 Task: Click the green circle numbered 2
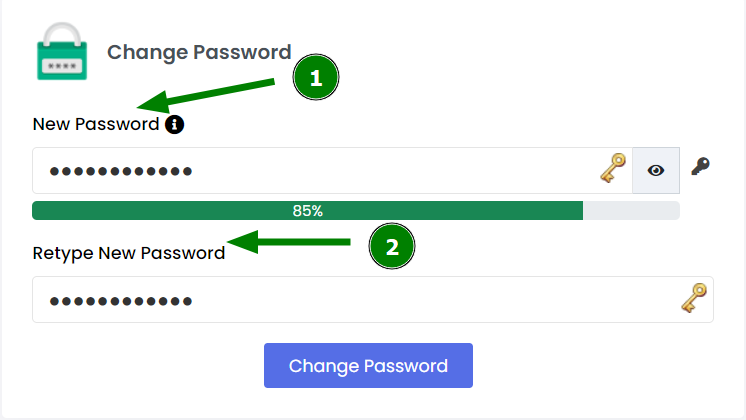pos(392,246)
